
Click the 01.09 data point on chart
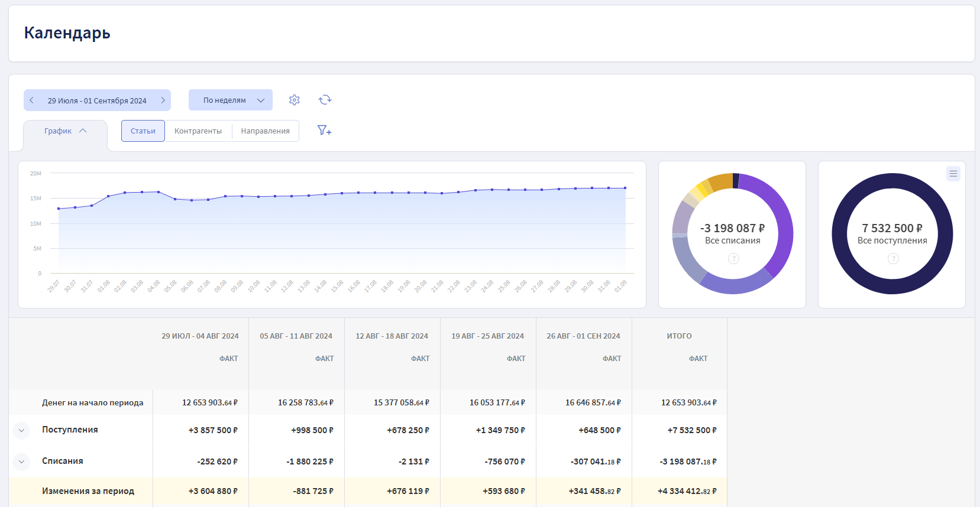625,188
